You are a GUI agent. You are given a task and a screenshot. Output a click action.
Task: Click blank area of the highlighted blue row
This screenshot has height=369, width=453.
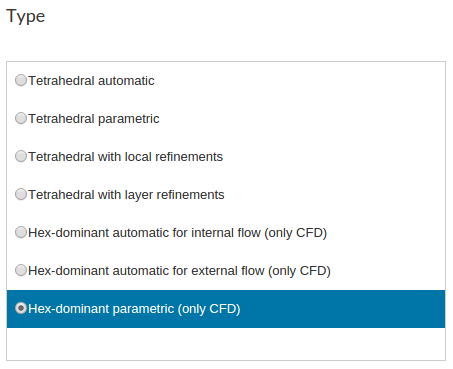point(343,309)
